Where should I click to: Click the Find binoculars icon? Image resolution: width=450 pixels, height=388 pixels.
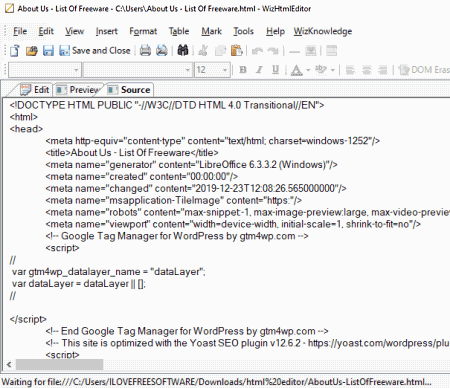pos(183,51)
